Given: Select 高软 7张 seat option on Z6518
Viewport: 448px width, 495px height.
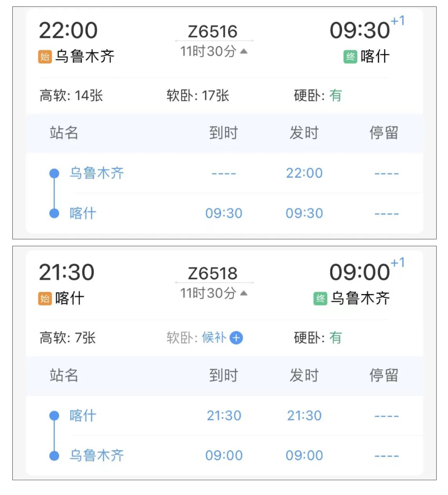Looking at the screenshot, I should pos(67,338).
